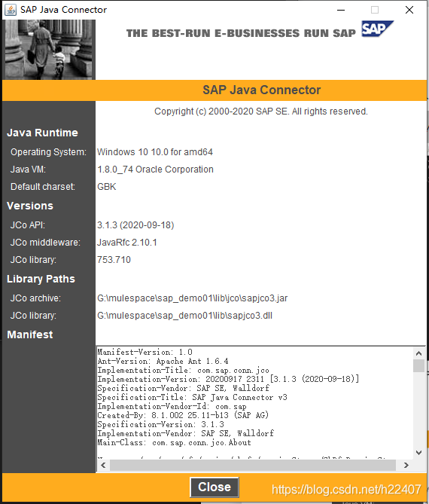The width and height of the screenshot is (429, 504).
Task: Click 'THE BEST-RUN E-BUSINESSES RUN SAP' slogan
Action: tap(241, 33)
